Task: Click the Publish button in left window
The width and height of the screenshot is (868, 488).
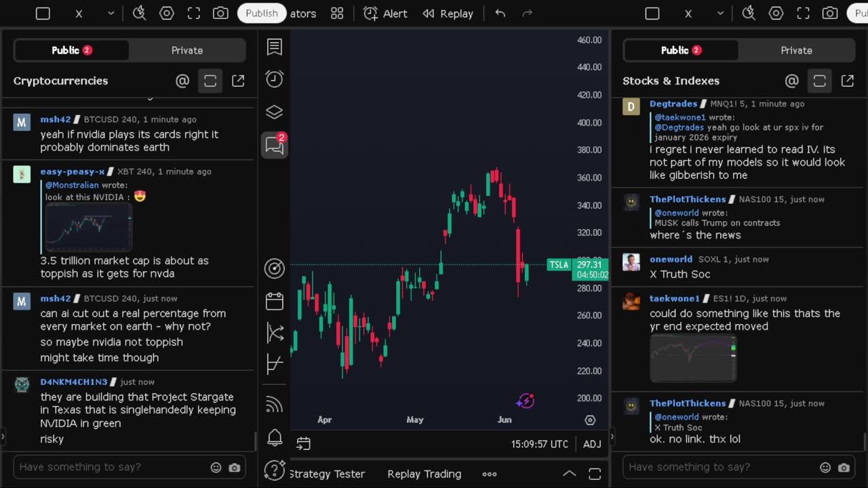Action: [262, 13]
